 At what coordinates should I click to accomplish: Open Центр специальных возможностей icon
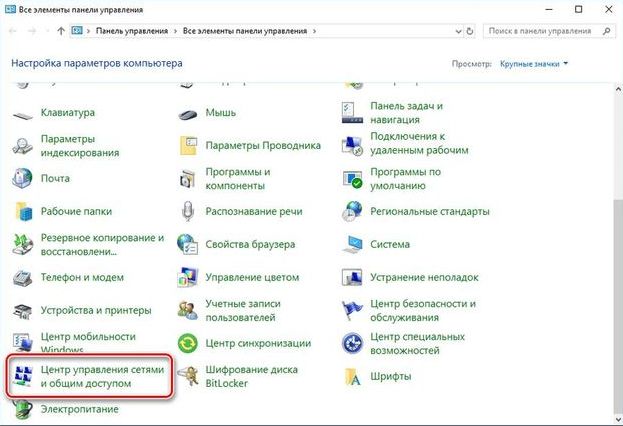(x=352, y=343)
